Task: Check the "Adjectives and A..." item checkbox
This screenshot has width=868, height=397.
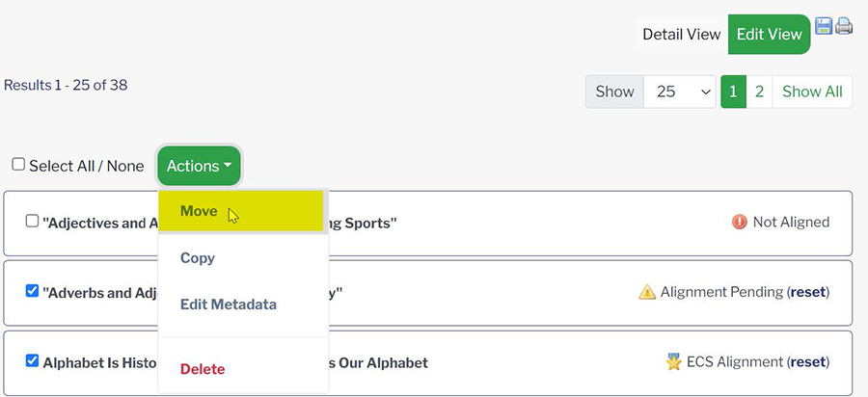Action: pyautogui.click(x=32, y=222)
